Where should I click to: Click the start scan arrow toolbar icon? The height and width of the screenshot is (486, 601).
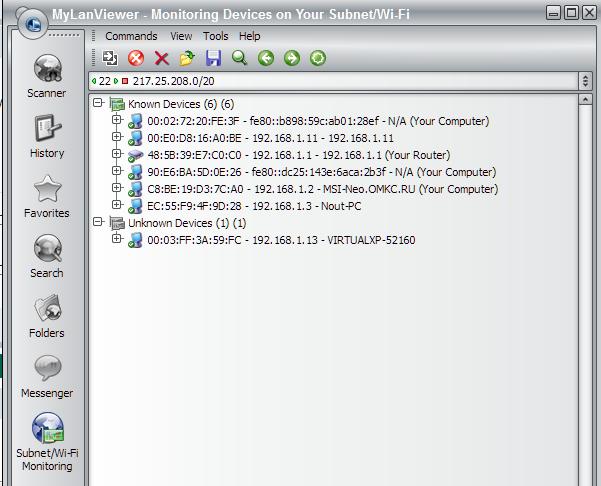pyautogui.click(x=110, y=58)
